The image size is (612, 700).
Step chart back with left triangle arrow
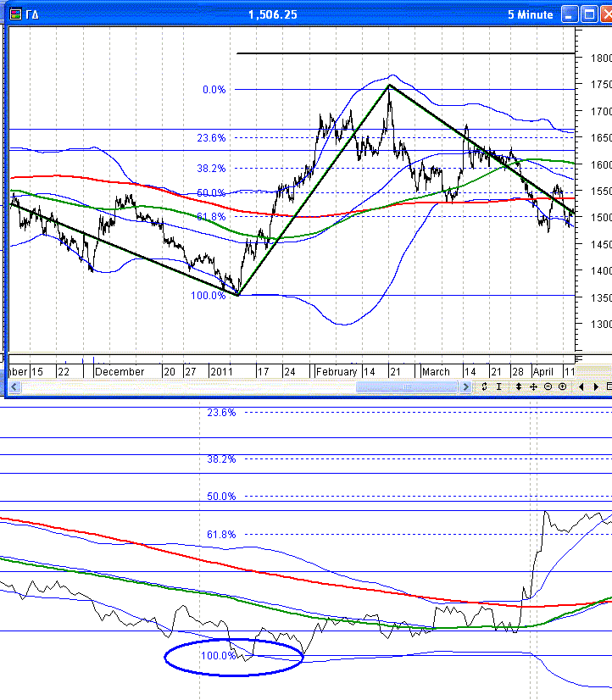581,386
